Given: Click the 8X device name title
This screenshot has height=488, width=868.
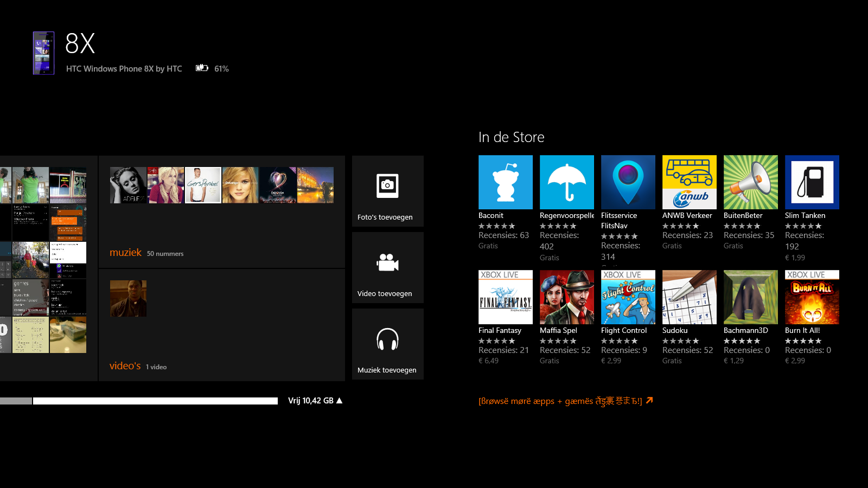Looking at the screenshot, I should click(80, 43).
